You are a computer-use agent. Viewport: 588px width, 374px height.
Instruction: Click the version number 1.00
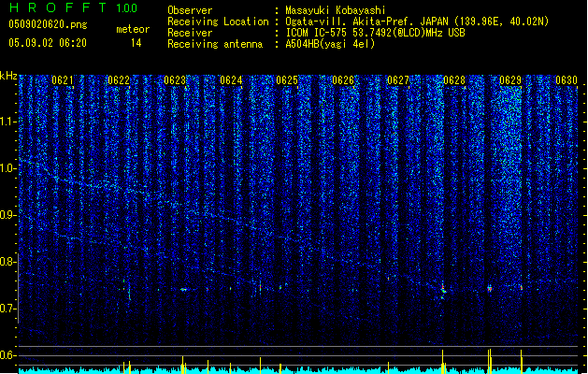[127, 8]
